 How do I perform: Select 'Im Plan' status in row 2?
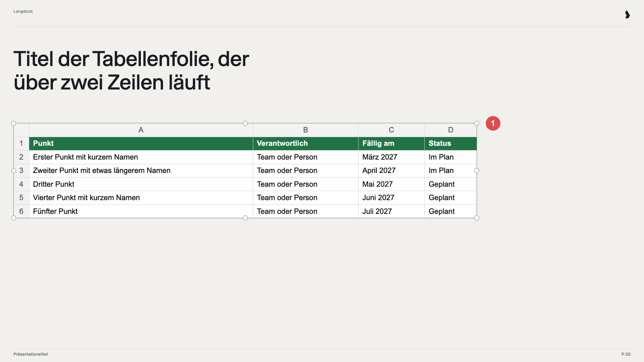(450, 157)
